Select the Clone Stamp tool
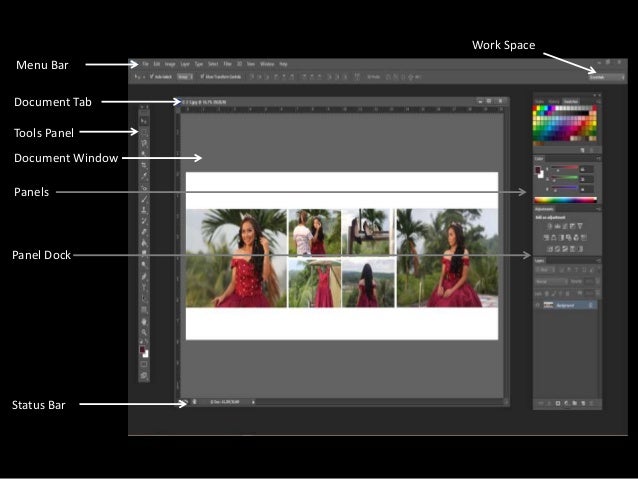Screen dimensions: 638x479 144,210
